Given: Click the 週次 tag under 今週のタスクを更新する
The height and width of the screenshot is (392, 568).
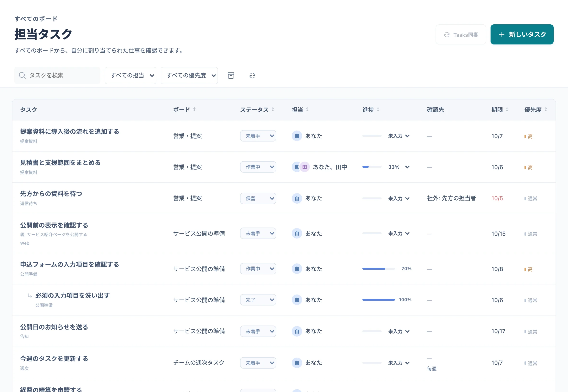Looking at the screenshot, I should [x=24, y=368].
